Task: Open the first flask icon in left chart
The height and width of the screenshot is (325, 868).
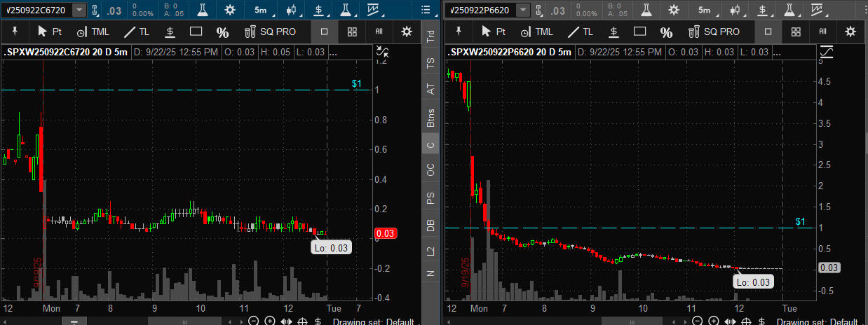Action: pyautogui.click(x=203, y=10)
